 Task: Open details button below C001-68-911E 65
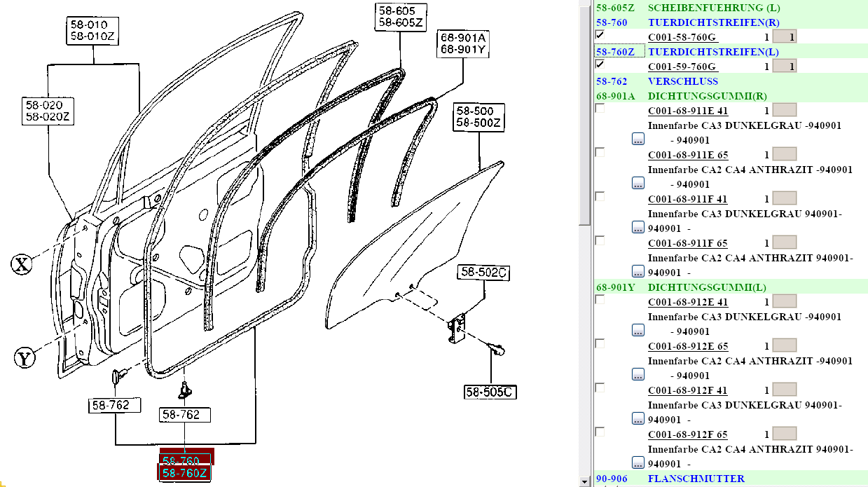pos(638,183)
